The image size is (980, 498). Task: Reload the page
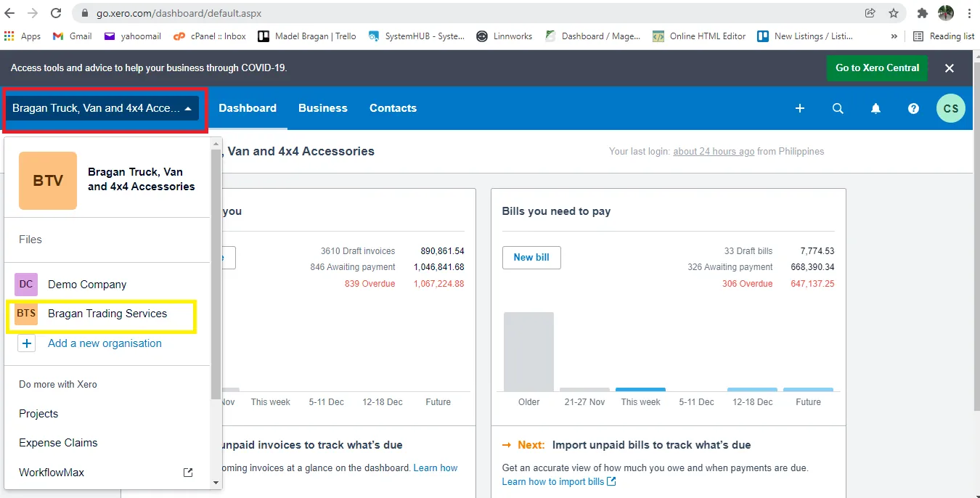click(x=56, y=13)
